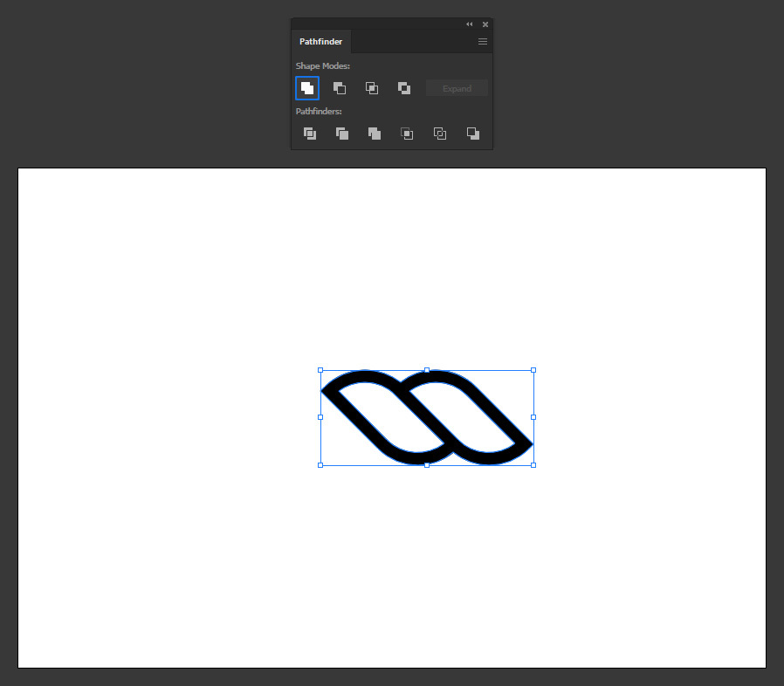This screenshot has height=686, width=784.
Task: Click the bottom-center bounding box handle
Action: coord(427,465)
